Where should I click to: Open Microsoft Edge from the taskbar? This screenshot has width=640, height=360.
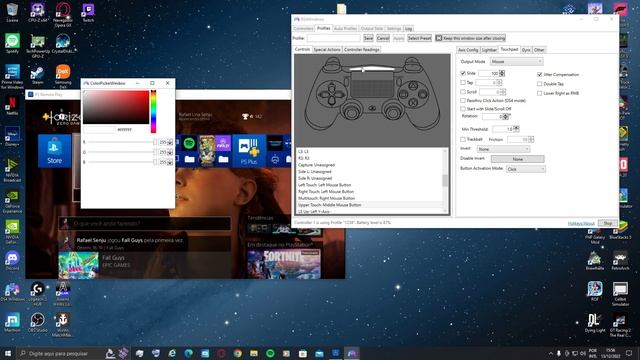click(189, 353)
